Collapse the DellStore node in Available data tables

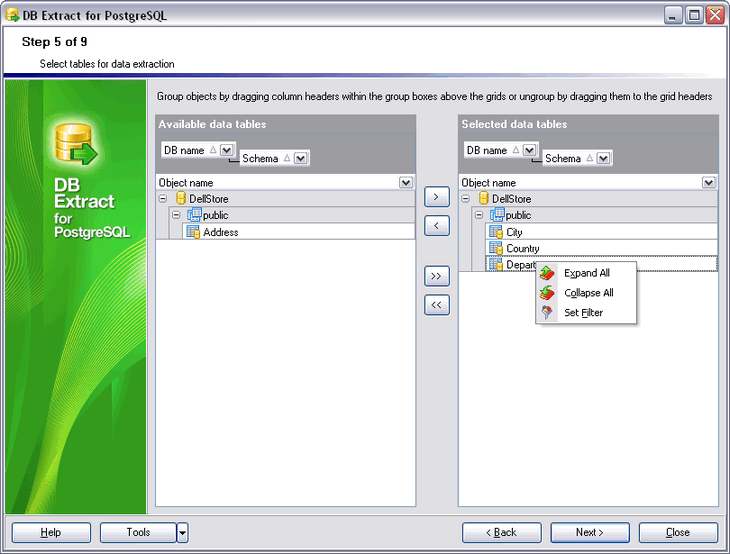pyautogui.click(x=163, y=199)
